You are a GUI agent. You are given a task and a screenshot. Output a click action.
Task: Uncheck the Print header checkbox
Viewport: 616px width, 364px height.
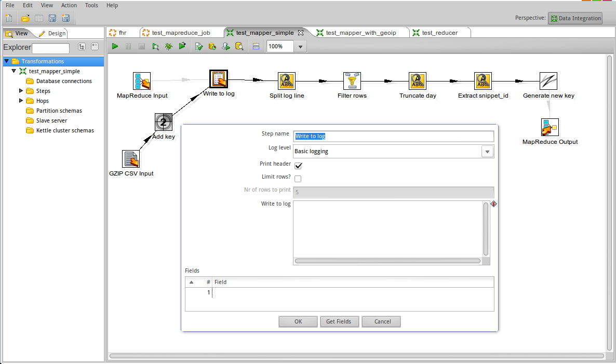tap(298, 165)
